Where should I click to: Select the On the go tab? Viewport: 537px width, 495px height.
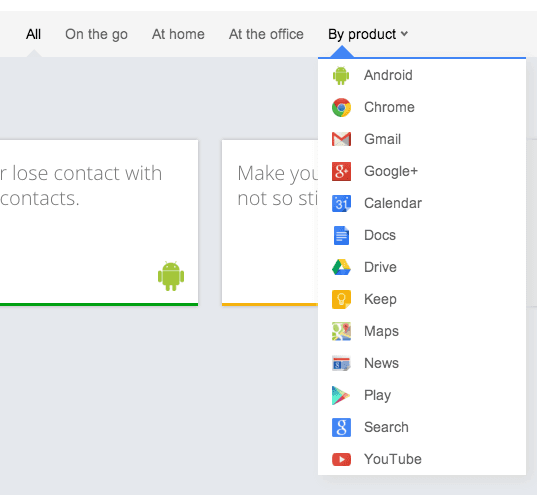pos(97,34)
